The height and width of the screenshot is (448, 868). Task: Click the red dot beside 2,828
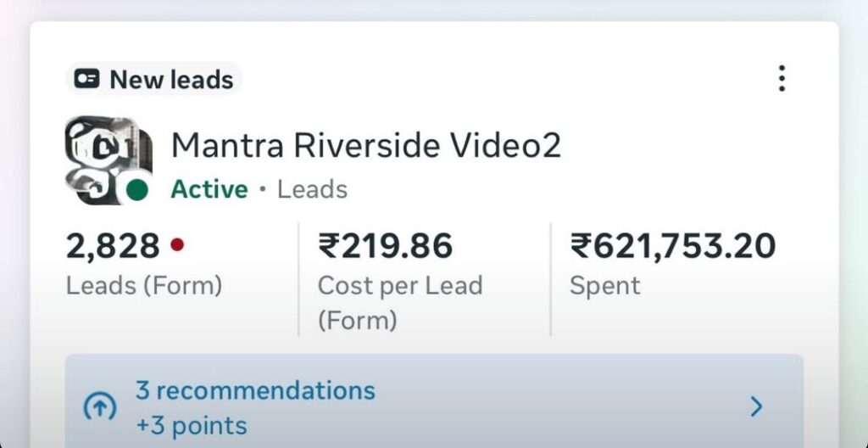[x=176, y=245]
